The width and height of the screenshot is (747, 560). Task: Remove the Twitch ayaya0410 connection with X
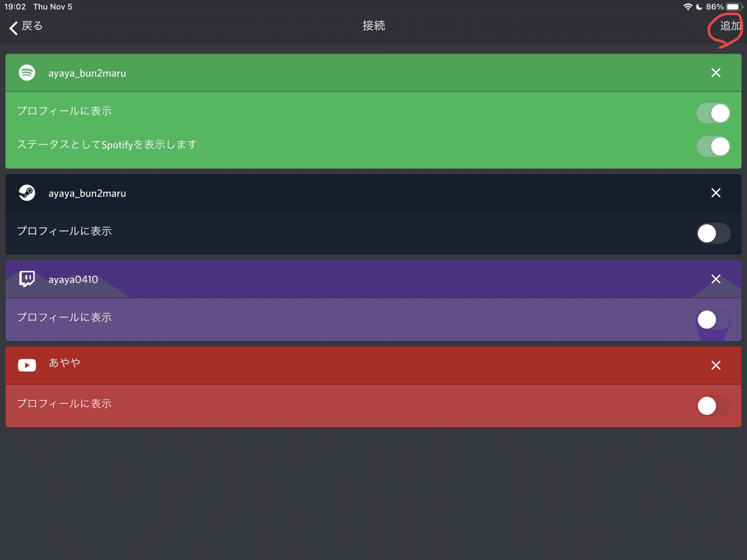coord(716,279)
